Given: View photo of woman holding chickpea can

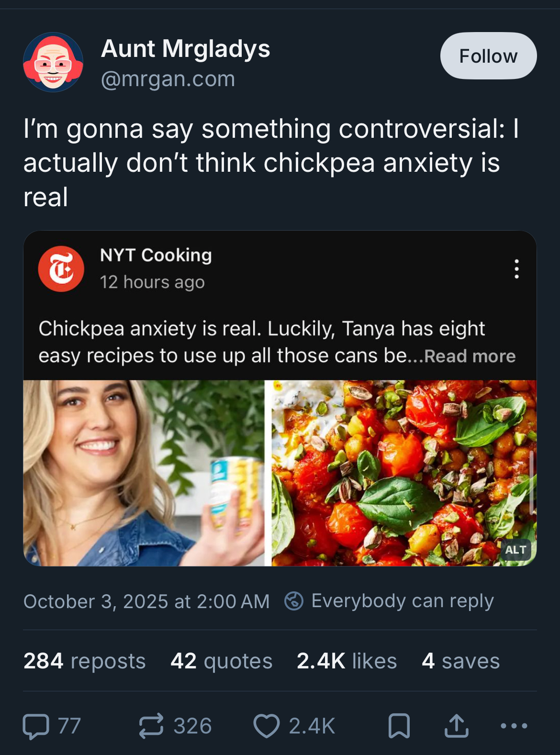Looking at the screenshot, I should [x=144, y=473].
